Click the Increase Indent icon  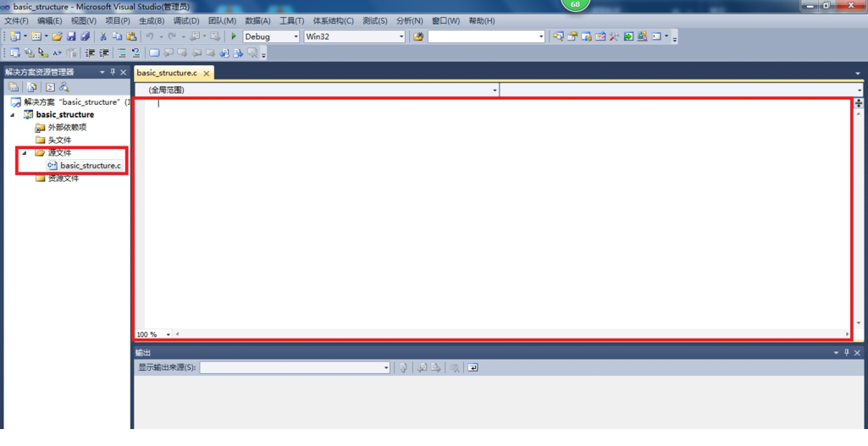point(103,53)
